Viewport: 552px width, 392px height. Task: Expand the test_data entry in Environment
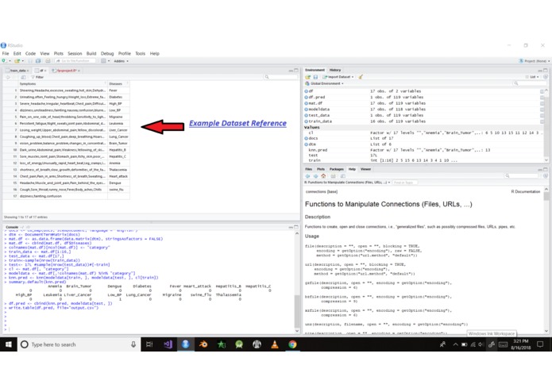click(x=307, y=115)
